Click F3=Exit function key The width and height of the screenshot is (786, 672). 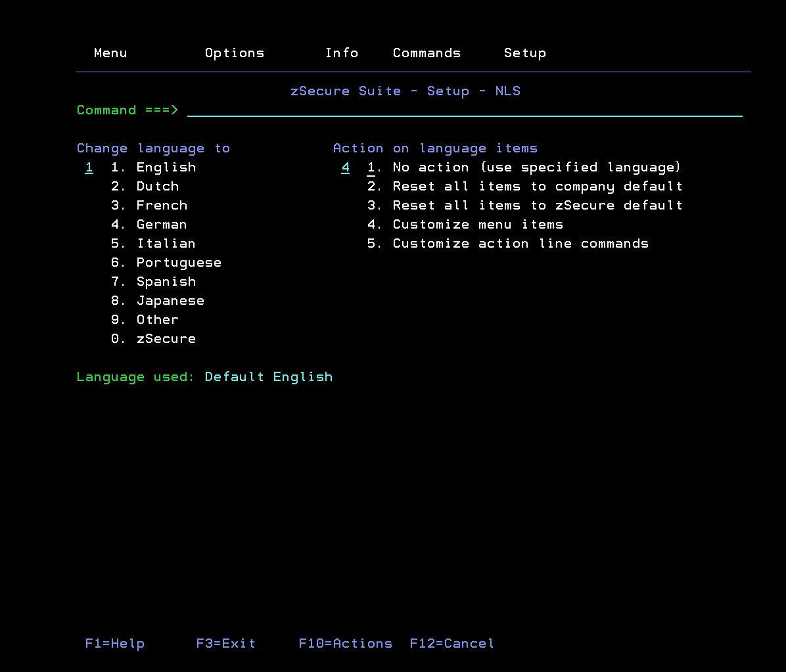[225, 644]
